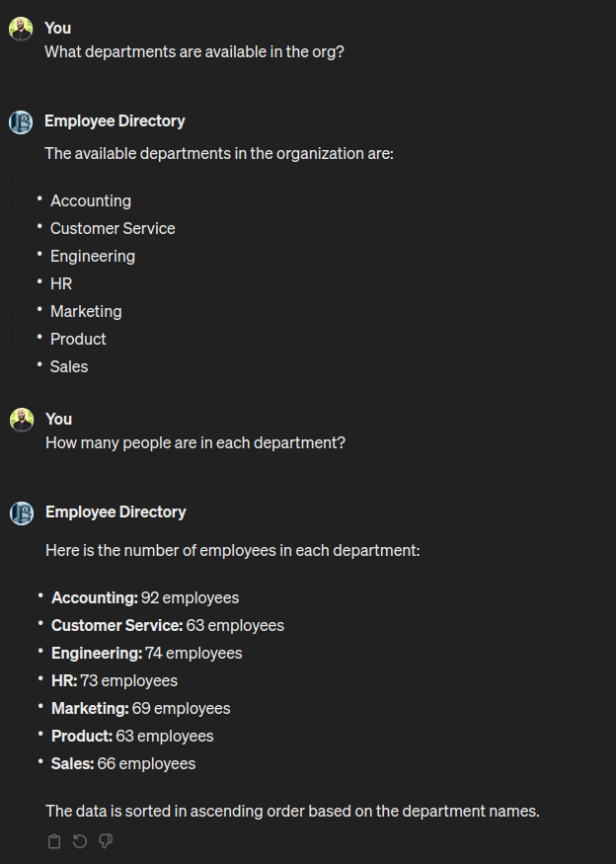Click Employee Directory avatar above the plain department list
This screenshot has width=616, height=864.
(21, 121)
